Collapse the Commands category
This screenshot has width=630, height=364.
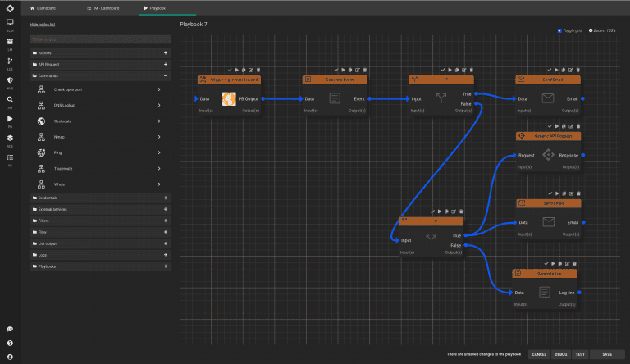(x=100, y=75)
